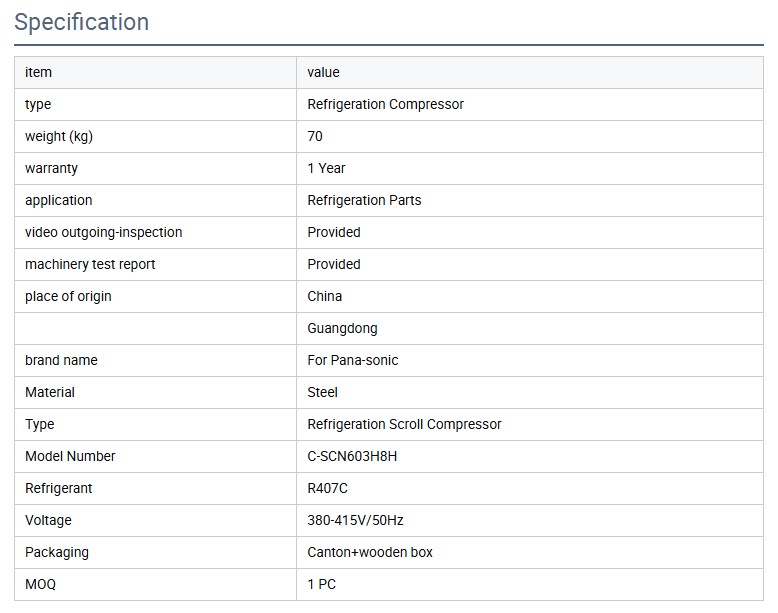Viewport: 778px width, 613px height.
Task: Click the 'place of origin' label
Action: click(68, 296)
